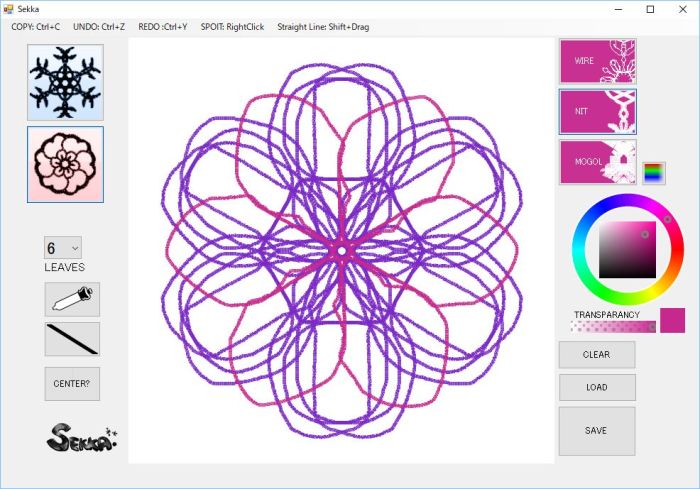Click the Sekka app icon in title bar

pos(9,9)
